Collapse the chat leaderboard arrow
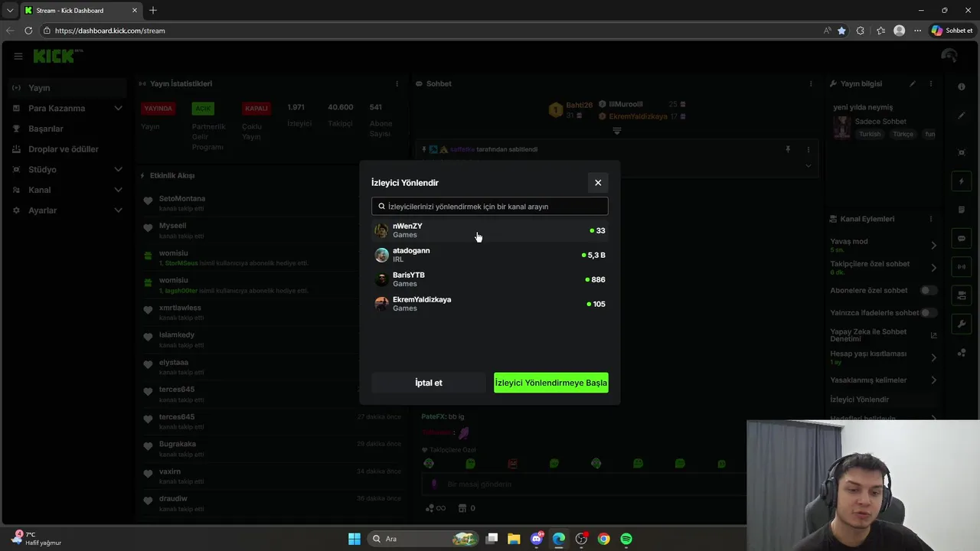 tap(616, 131)
